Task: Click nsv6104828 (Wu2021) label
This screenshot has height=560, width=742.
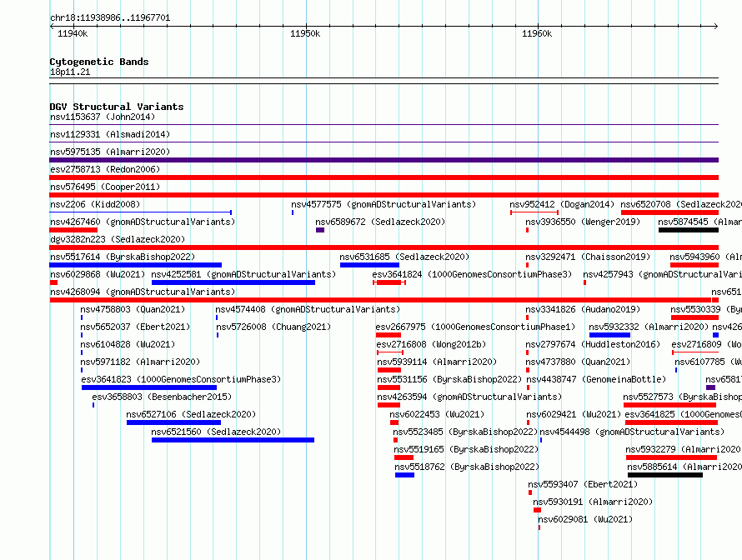Action: pyautogui.click(x=128, y=344)
